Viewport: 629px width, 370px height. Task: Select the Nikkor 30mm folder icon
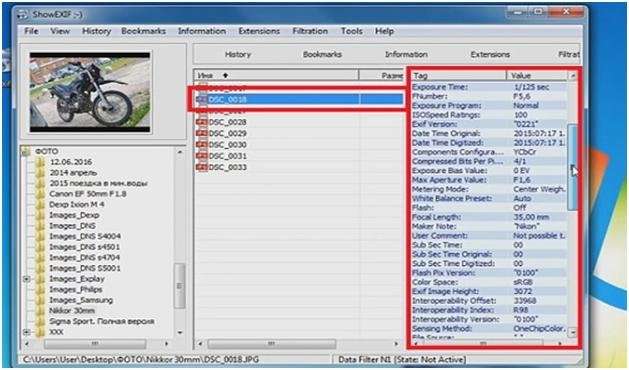pos(40,310)
